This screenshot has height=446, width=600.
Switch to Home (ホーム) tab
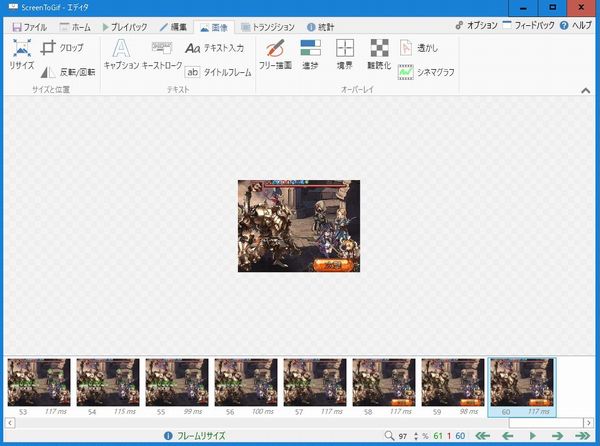(75, 27)
